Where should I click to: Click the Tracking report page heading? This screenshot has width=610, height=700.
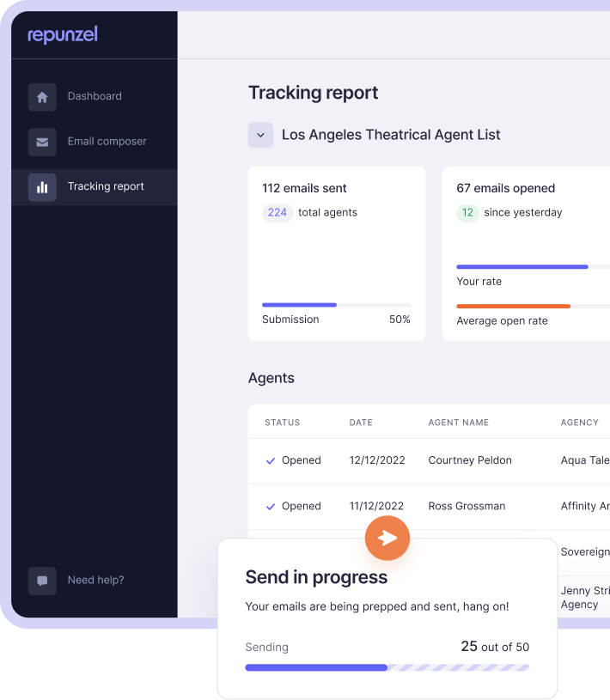(313, 93)
